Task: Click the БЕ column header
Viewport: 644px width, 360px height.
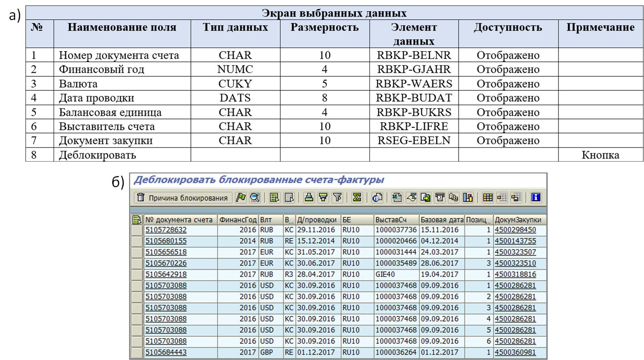Action: click(357, 220)
